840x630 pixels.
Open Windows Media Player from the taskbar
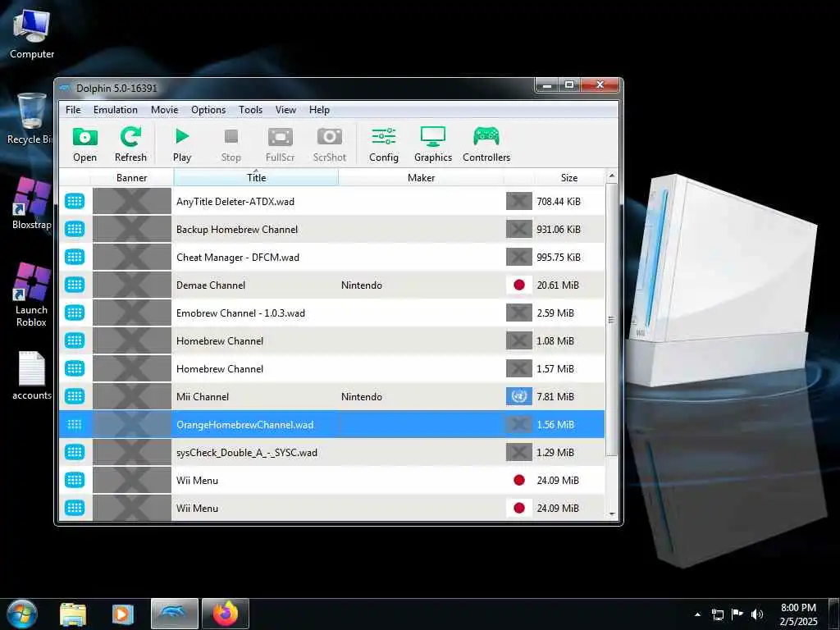click(123, 614)
